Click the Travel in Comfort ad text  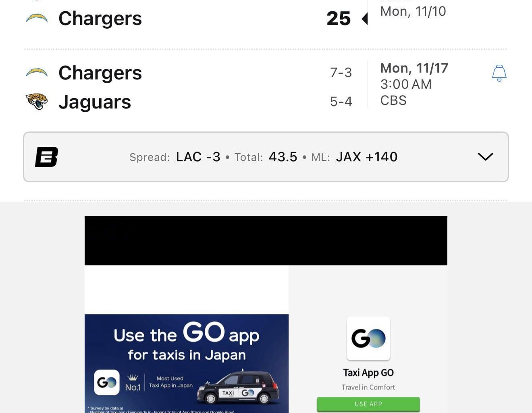[368, 387]
